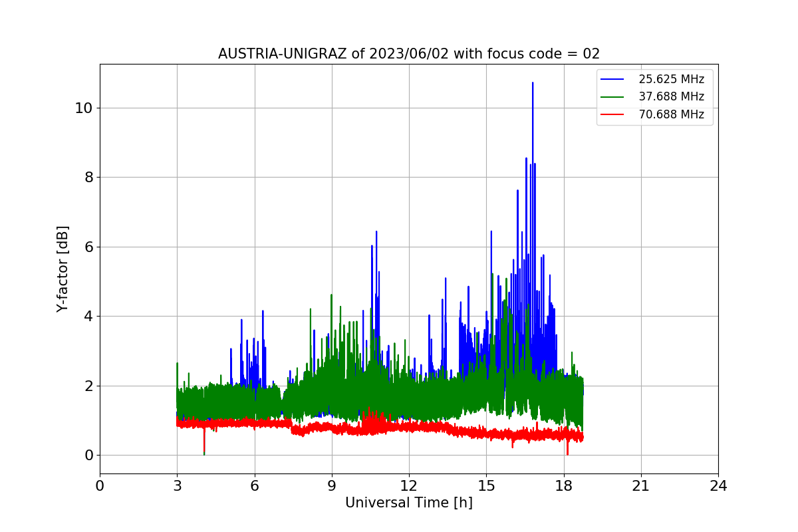The width and height of the screenshot is (798, 532).
Task: Select the x-axis tick label 3
Action: pos(177,486)
